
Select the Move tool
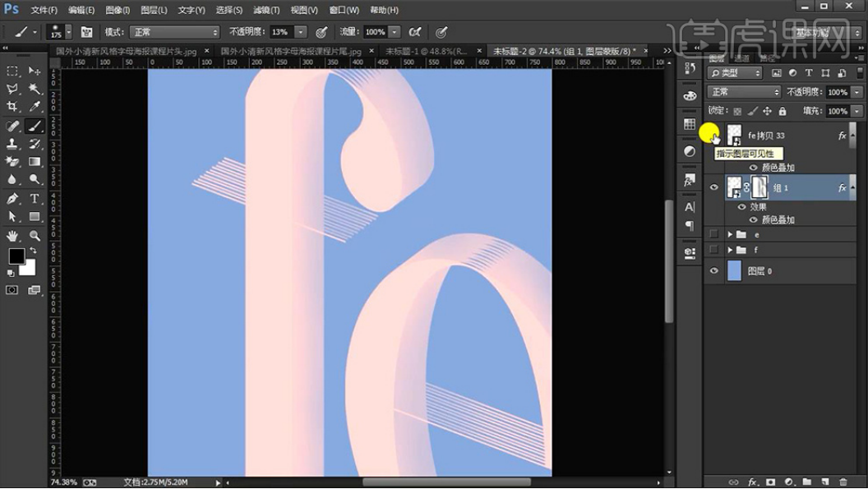click(x=35, y=72)
